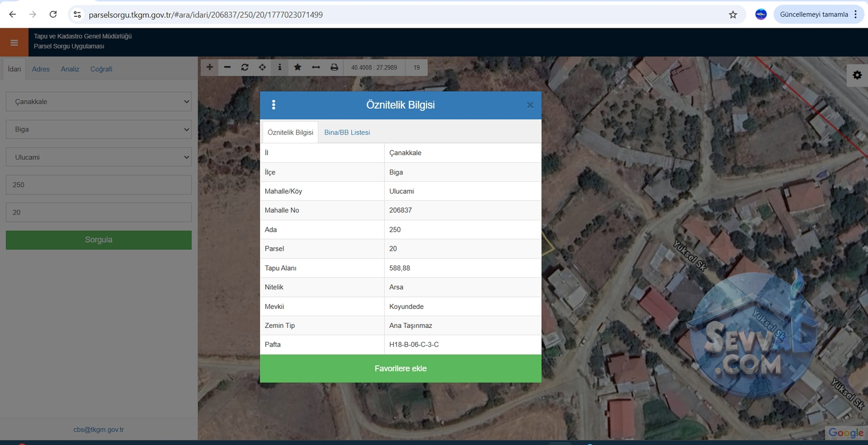This screenshot has height=445, width=868.
Task: Switch to the Adres tab
Action: (x=41, y=69)
